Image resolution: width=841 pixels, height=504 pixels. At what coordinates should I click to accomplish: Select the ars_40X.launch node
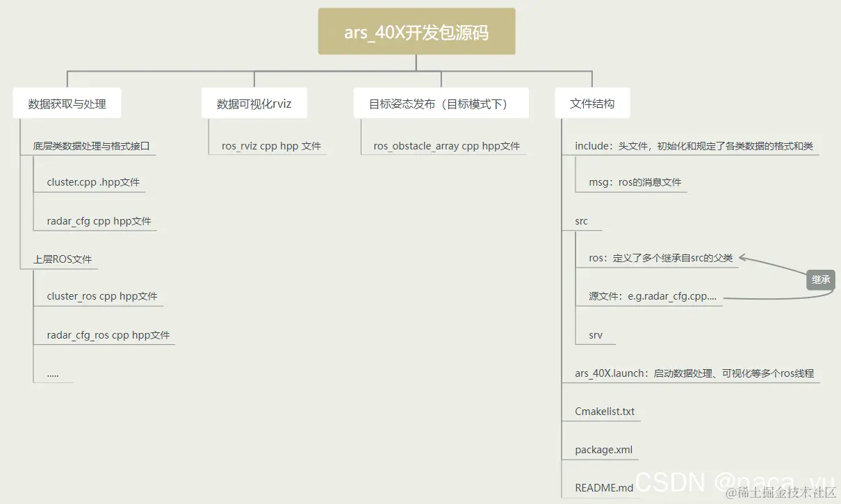coord(693,373)
